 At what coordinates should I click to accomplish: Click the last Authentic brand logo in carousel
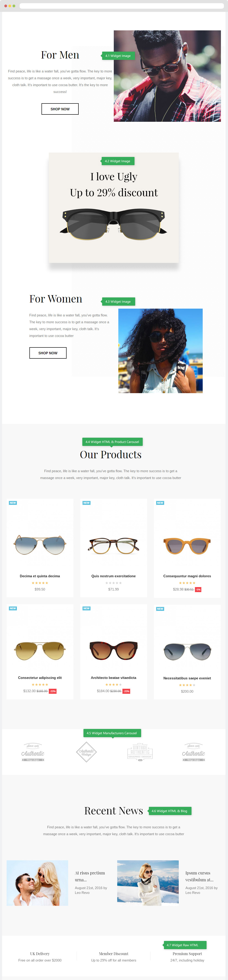(194, 752)
